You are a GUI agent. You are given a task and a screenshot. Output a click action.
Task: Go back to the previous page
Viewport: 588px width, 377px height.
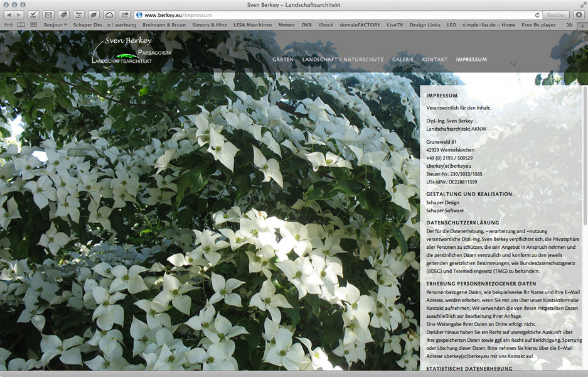coord(8,15)
